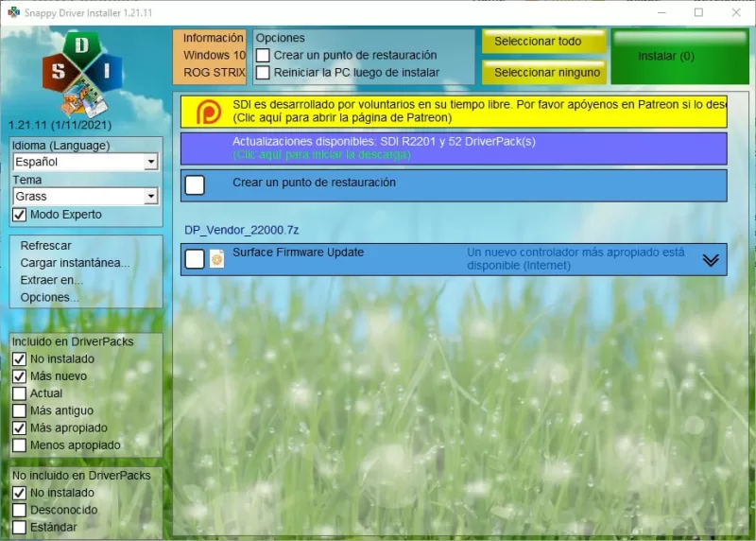Choose Extraer en... menu item
The image size is (756, 541).
tap(52, 280)
